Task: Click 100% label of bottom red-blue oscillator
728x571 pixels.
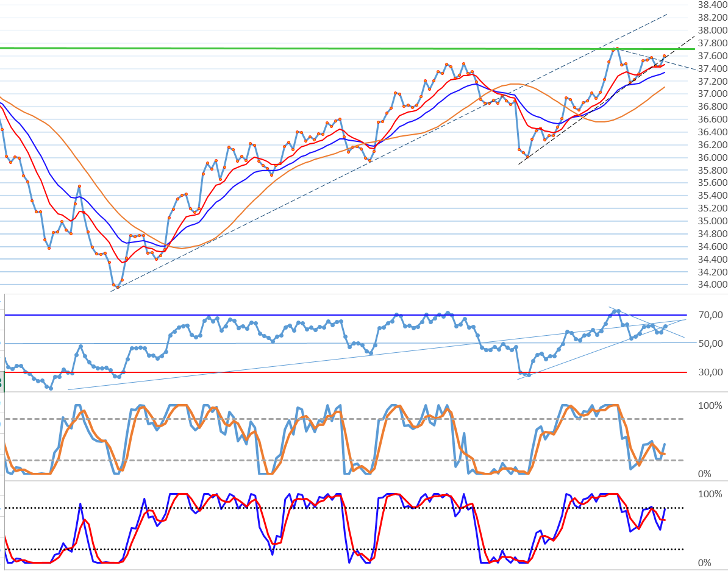Action: tap(710, 494)
